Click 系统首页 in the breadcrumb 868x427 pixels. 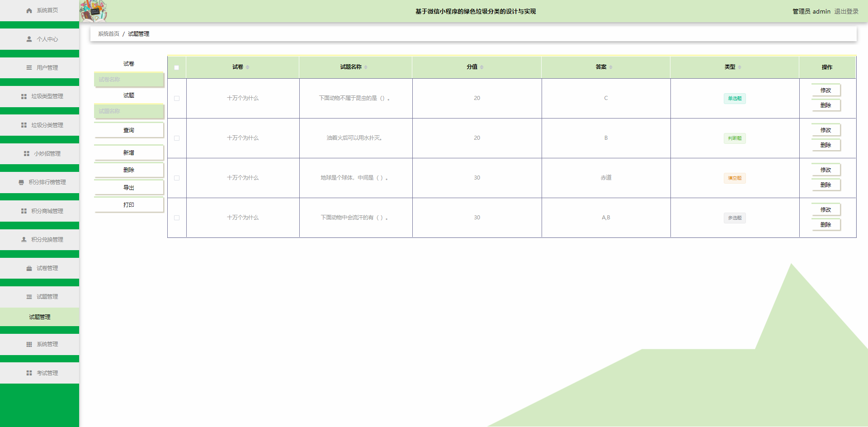click(108, 34)
